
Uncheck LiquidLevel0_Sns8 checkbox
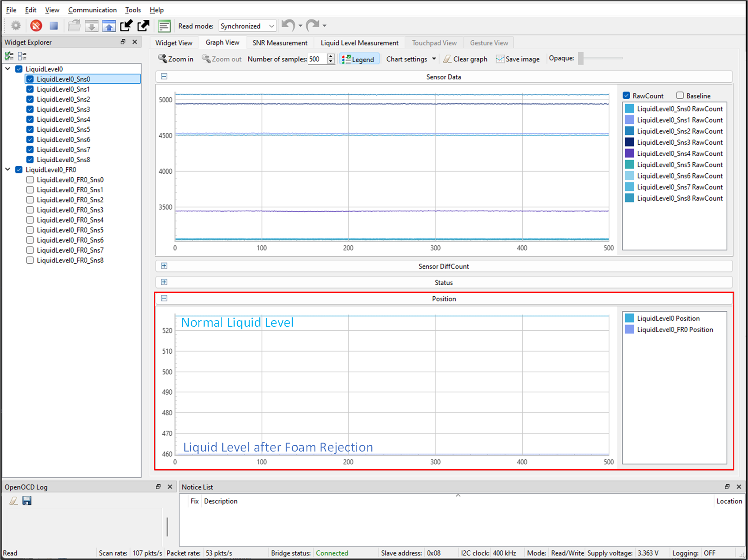(30, 160)
